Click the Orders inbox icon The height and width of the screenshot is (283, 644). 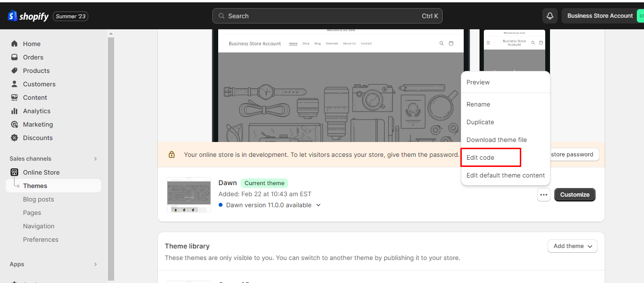coord(14,57)
